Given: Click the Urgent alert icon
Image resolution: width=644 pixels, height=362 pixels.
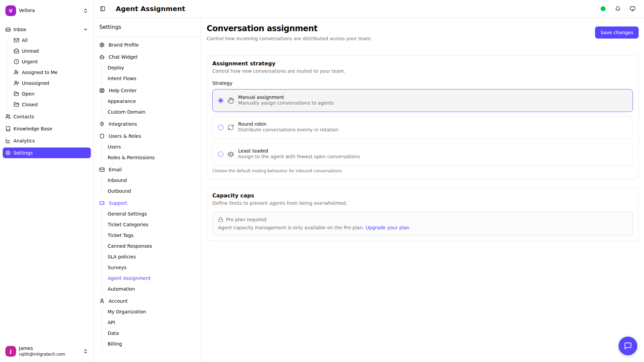Looking at the screenshot, I should (16, 62).
